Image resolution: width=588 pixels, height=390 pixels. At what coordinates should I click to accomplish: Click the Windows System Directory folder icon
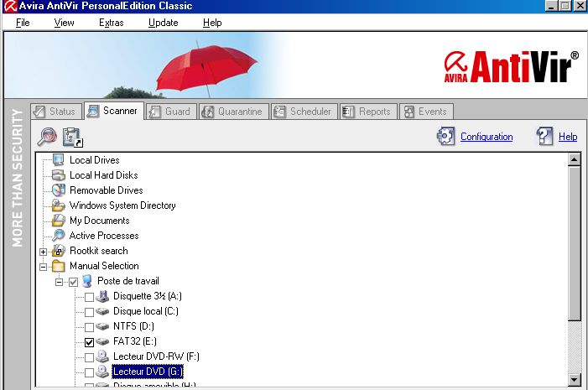(58, 205)
